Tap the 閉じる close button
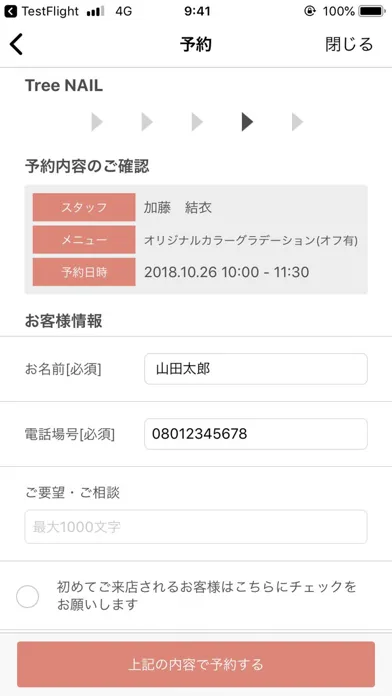Screen dimensions: 392x696 pos(349,44)
